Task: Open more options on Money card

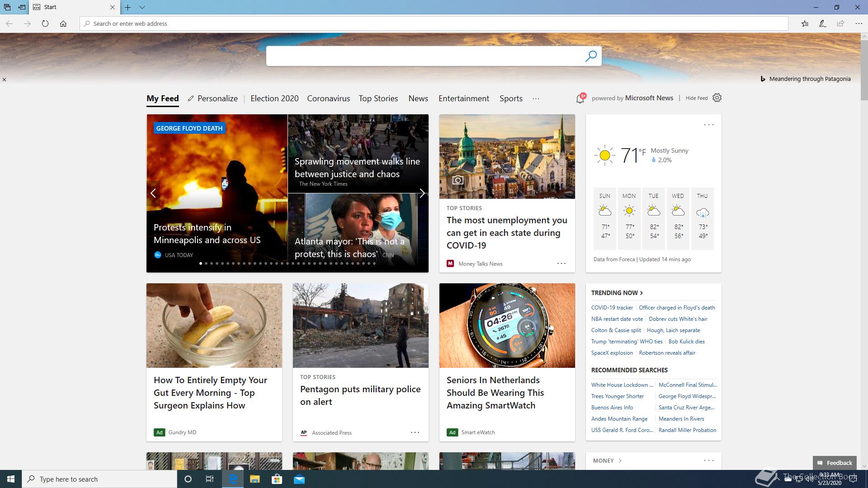Action: [x=709, y=460]
